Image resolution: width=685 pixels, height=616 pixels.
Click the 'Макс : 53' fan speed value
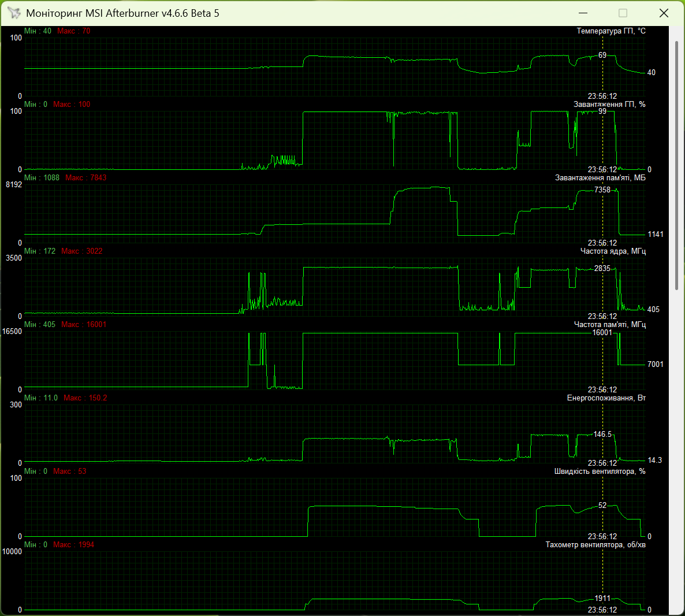[70, 472]
